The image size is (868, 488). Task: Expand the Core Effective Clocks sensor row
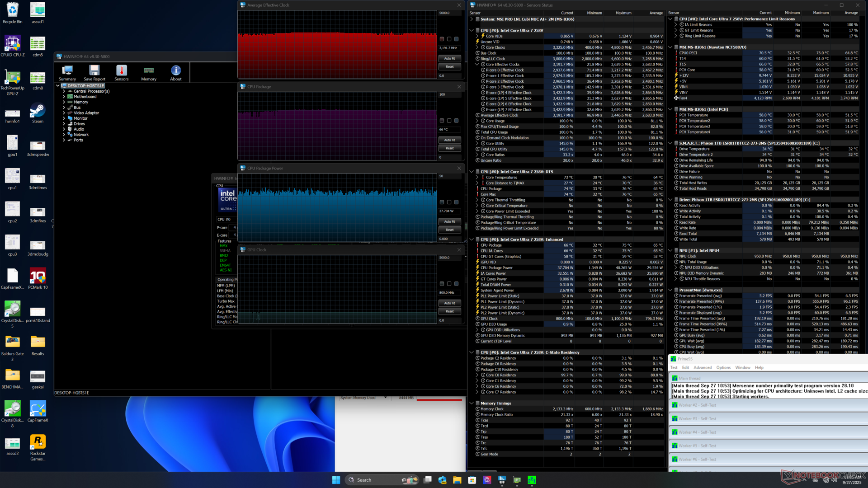coord(477,65)
